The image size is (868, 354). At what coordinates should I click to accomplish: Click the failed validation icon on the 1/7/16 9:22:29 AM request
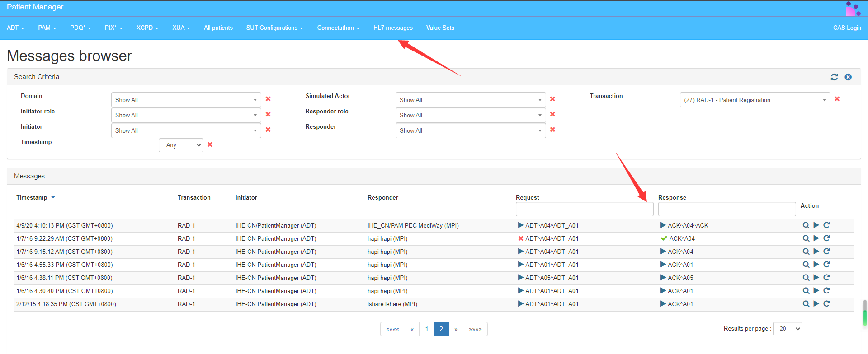click(x=521, y=238)
